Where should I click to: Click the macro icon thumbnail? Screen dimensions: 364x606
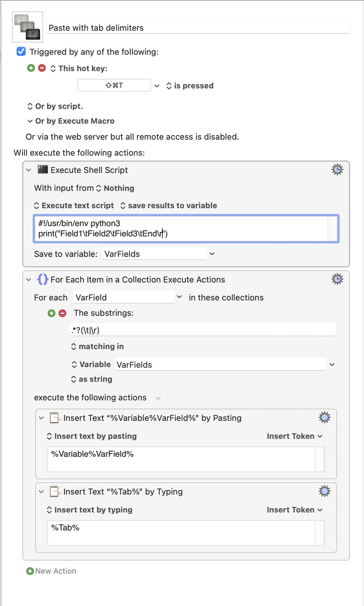pos(28,27)
